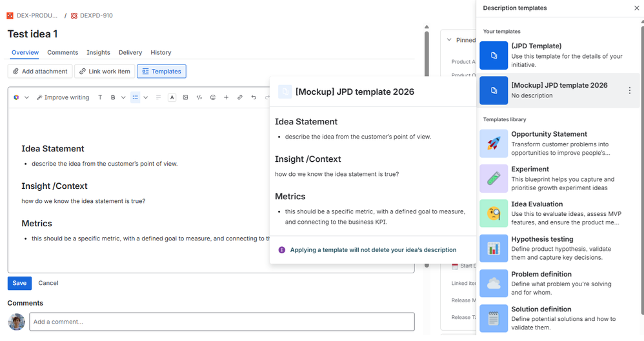
Task: Close the Description templates panel
Action: click(x=637, y=8)
